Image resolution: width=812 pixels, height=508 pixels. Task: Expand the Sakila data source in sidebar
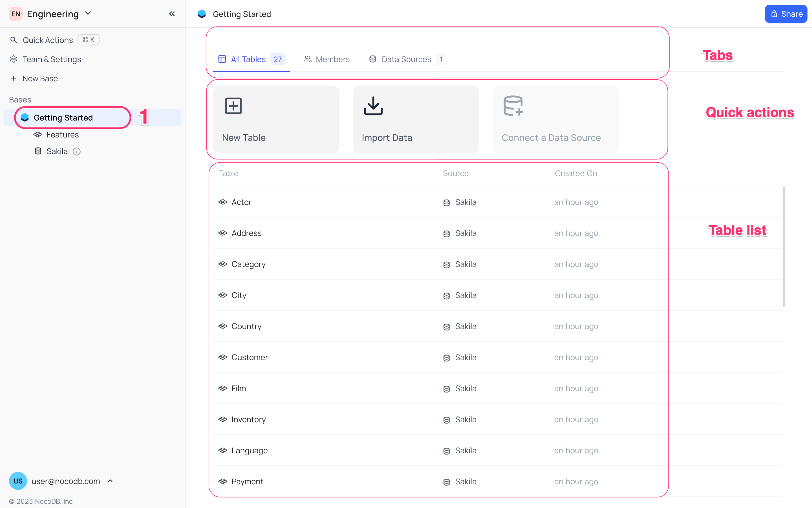point(57,151)
